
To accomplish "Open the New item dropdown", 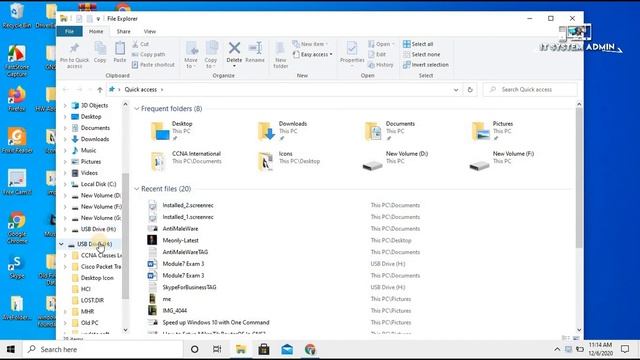I will click(x=311, y=44).
